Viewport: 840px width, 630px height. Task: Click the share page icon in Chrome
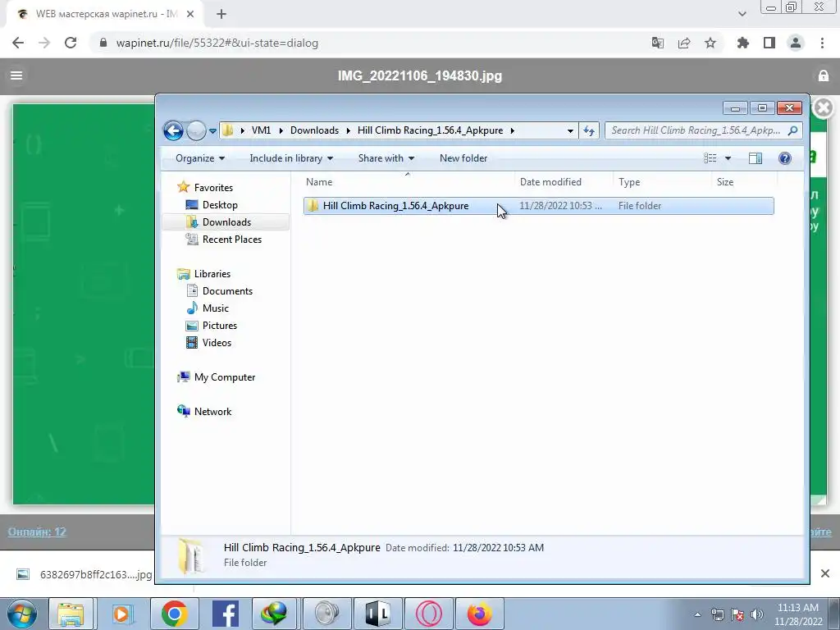[684, 43]
